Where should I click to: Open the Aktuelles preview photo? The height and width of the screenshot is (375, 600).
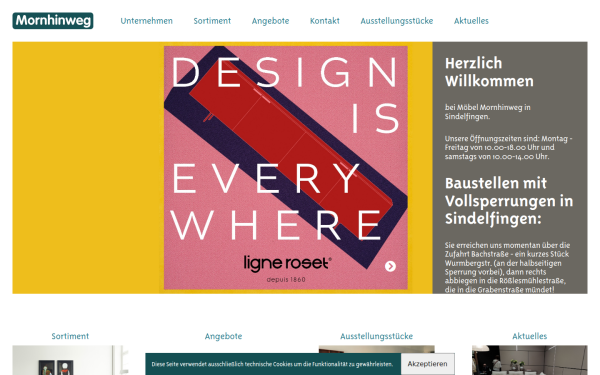[530, 360]
